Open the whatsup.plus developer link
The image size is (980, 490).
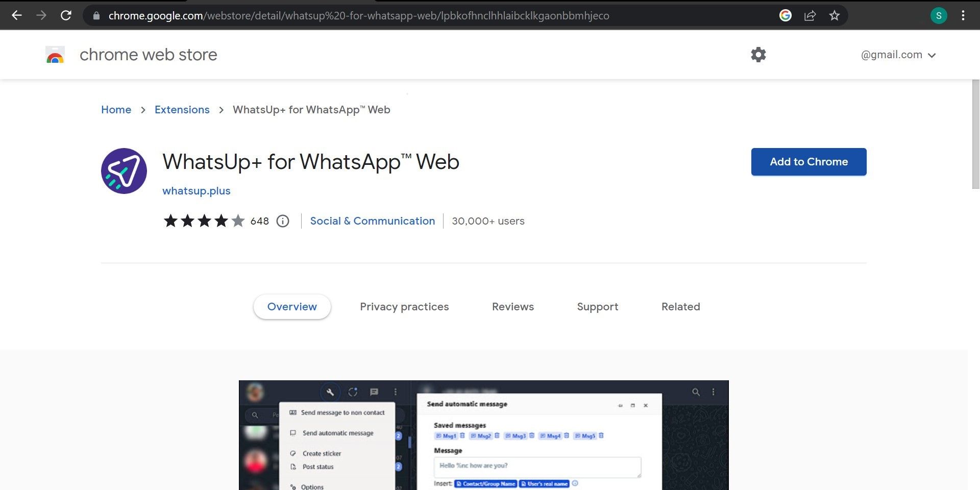tap(197, 191)
